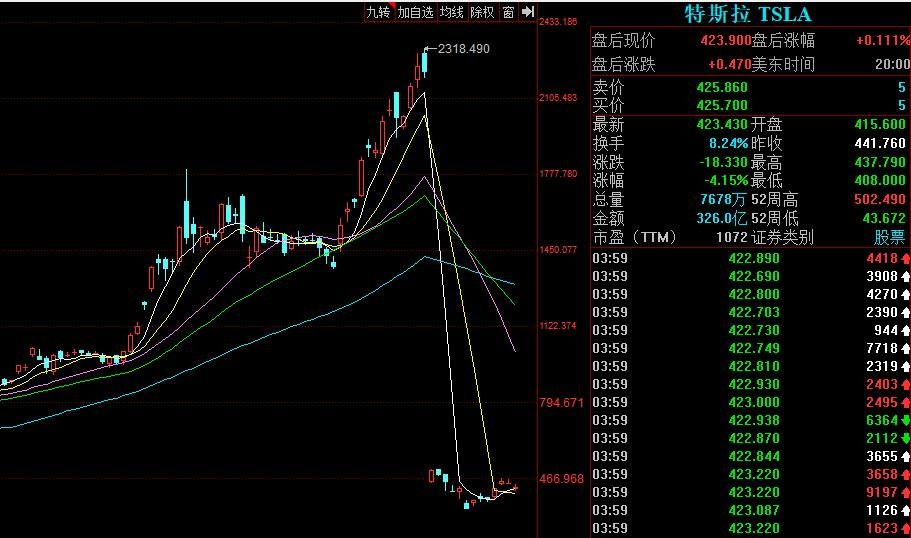The image size is (911, 538).
Task: Select the tick row priced 423.087
Action: (751, 510)
